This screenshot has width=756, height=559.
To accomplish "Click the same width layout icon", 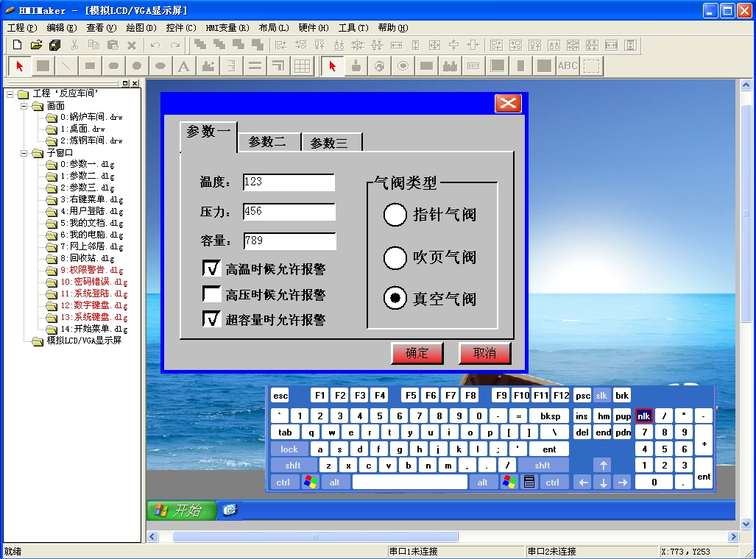I will [x=396, y=45].
